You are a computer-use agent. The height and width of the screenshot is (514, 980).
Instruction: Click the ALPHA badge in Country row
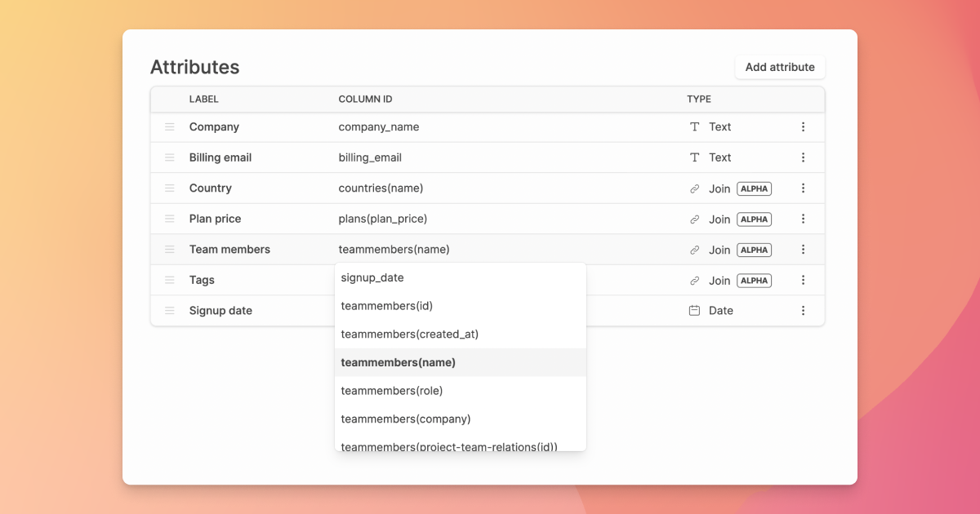pos(755,188)
